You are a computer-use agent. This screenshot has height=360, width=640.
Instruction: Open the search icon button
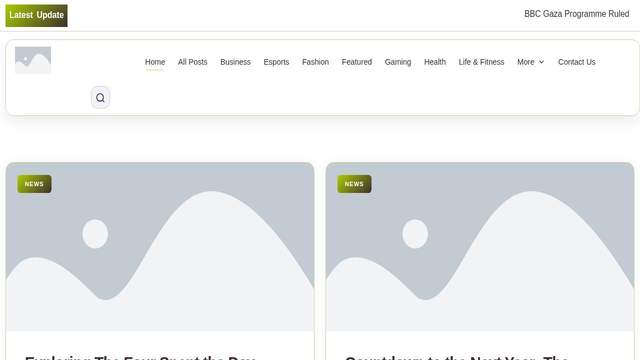100,98
